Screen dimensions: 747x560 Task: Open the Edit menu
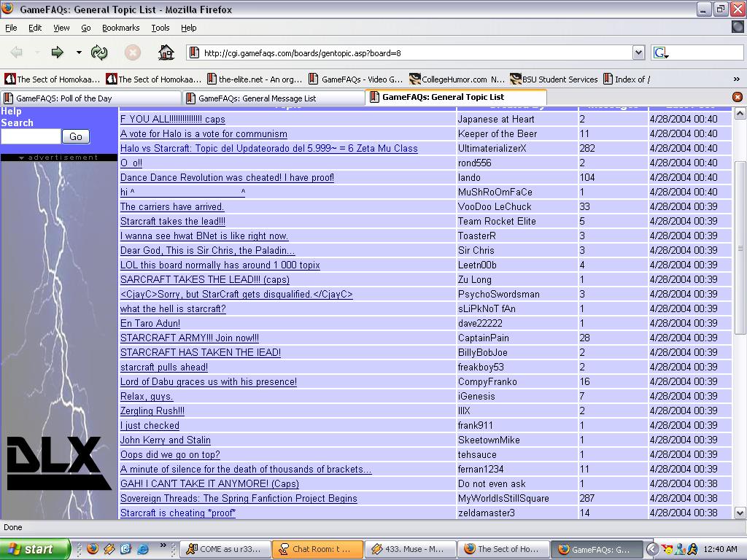click(35, 28)
